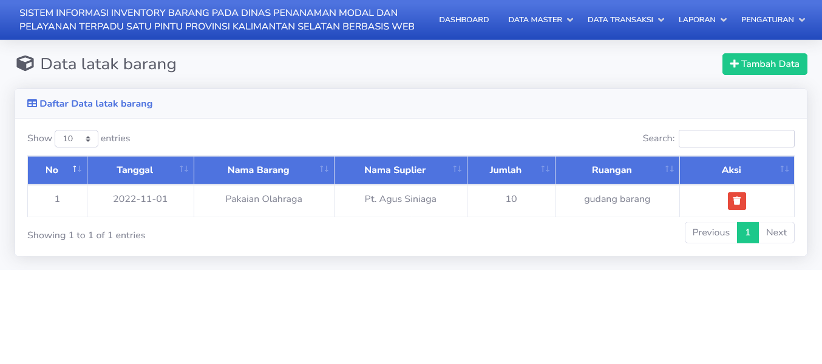Expand the Pengaturan menu
Image resolution: width=822 pixels, height=364 pixels.
[773, 19]
